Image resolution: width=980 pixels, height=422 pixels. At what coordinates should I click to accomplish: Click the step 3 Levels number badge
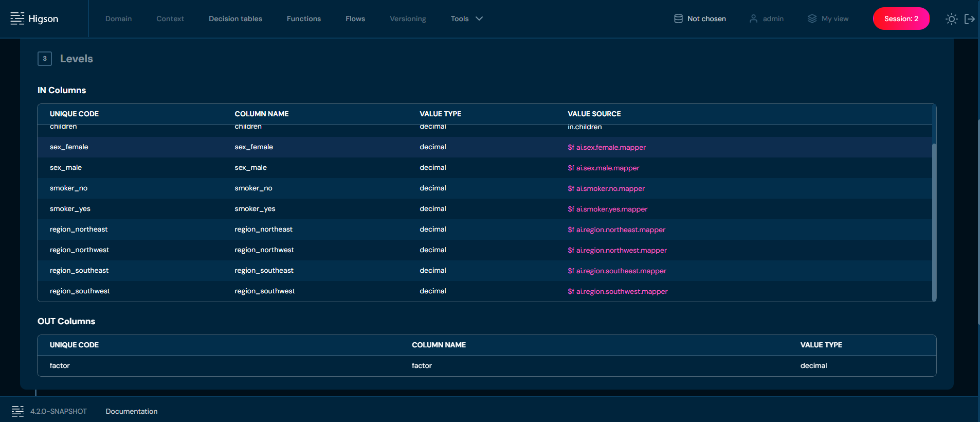click(45, 59)
